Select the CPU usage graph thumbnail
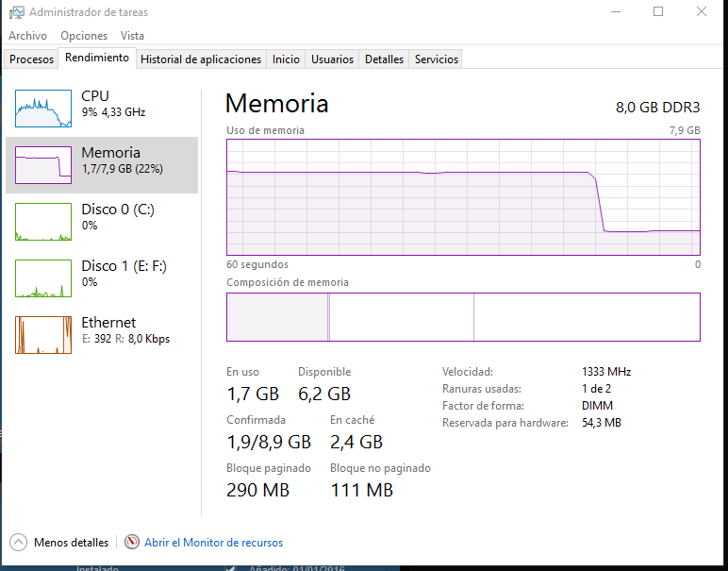 click(x=43, y=109)
